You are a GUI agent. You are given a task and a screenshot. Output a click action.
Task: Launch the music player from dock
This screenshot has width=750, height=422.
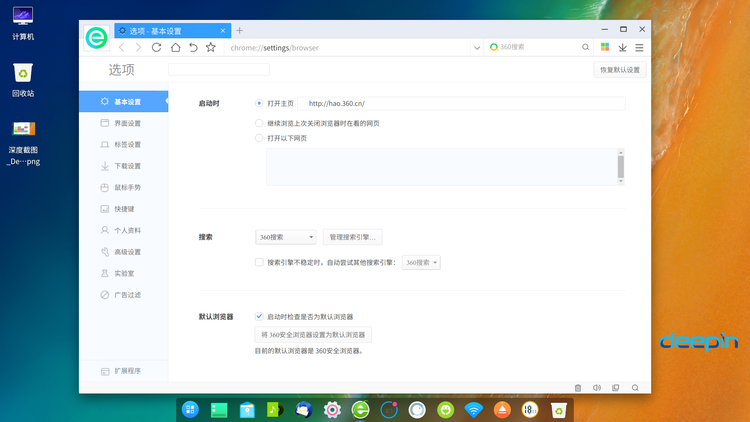(275, 410)
